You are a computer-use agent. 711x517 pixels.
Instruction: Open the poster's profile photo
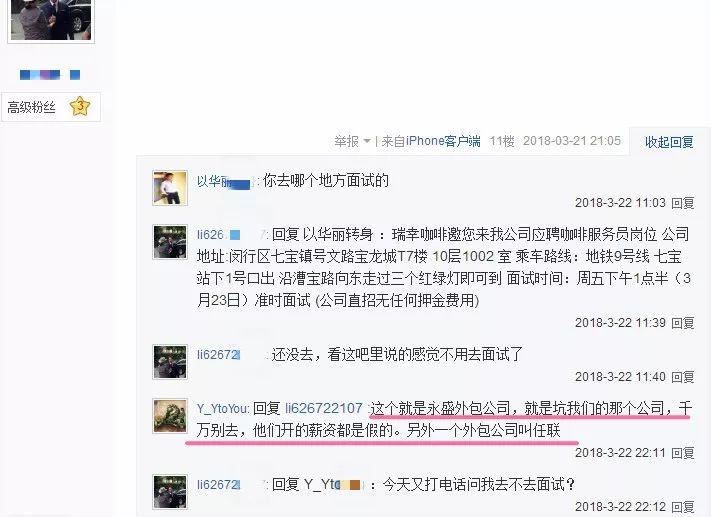[x=51, y=20]
